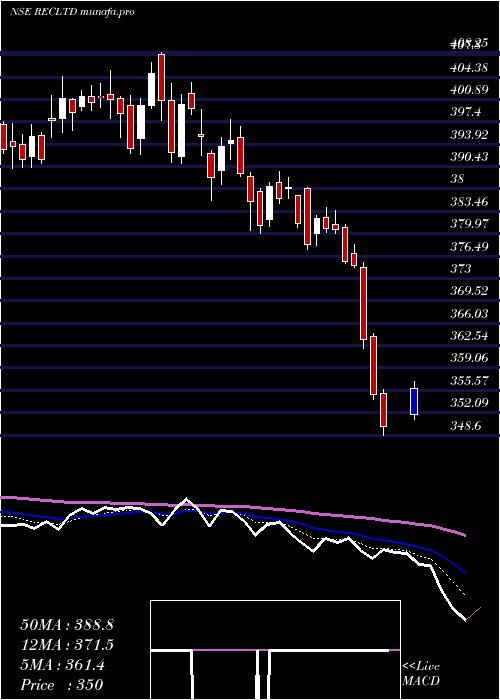This screenshot has width=500, height=700.
Task: Click the 376.49 price axis label
Action: pos(469,246)
